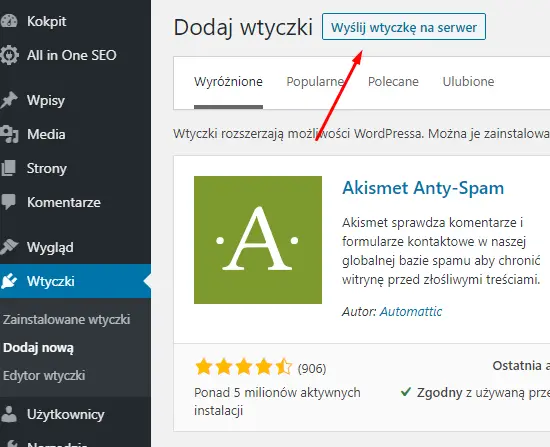Click the Dodaj wtyczki page heading
Image resolution: width=550 pixels, height=447 pixels.
point(243,27)
